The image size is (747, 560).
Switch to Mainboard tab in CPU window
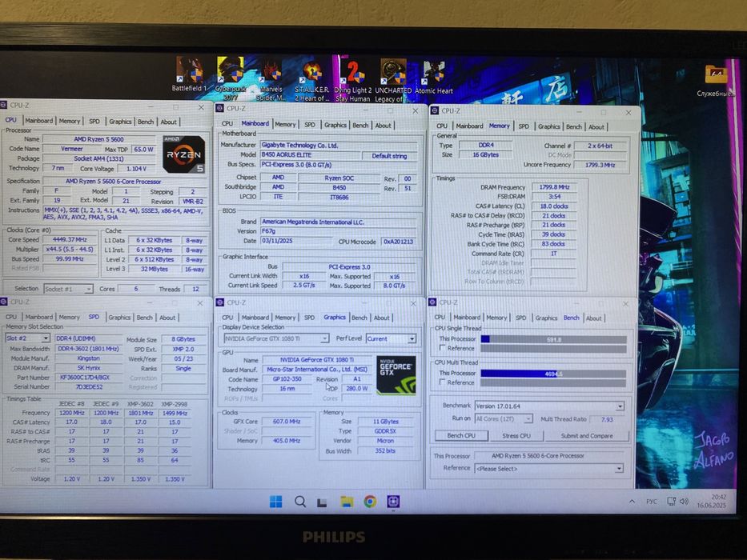39,121
